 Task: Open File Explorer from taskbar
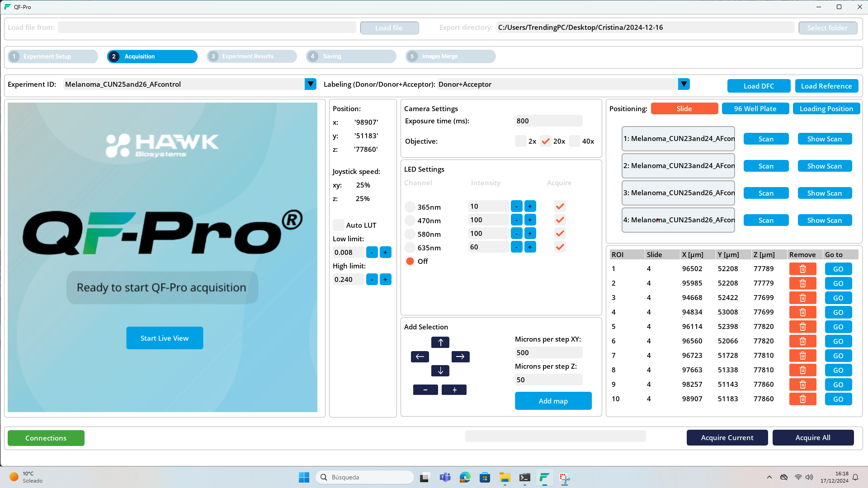tap(505, 478)
